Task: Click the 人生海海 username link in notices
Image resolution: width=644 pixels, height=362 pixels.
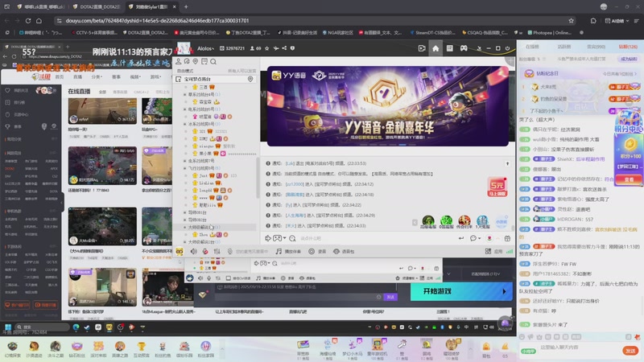Action: pos(295,216)
